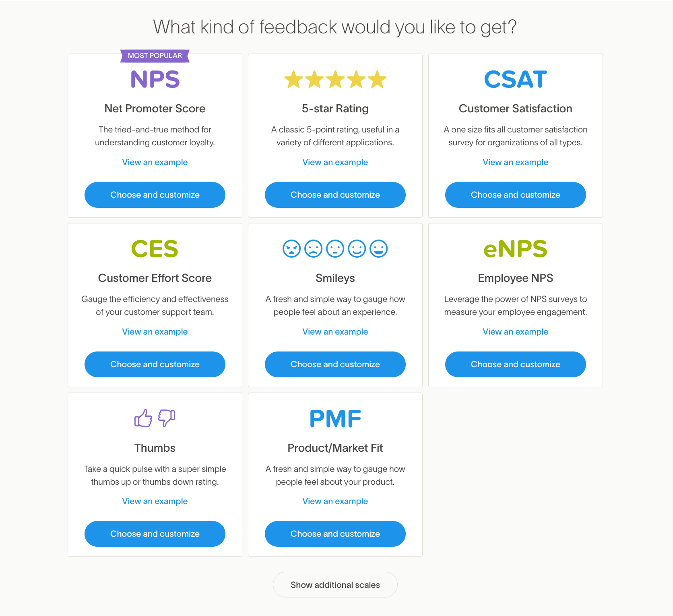The image size is (673, 616).
Task: Choose and customize the Customer Effort Score
Action: (155, 364)
